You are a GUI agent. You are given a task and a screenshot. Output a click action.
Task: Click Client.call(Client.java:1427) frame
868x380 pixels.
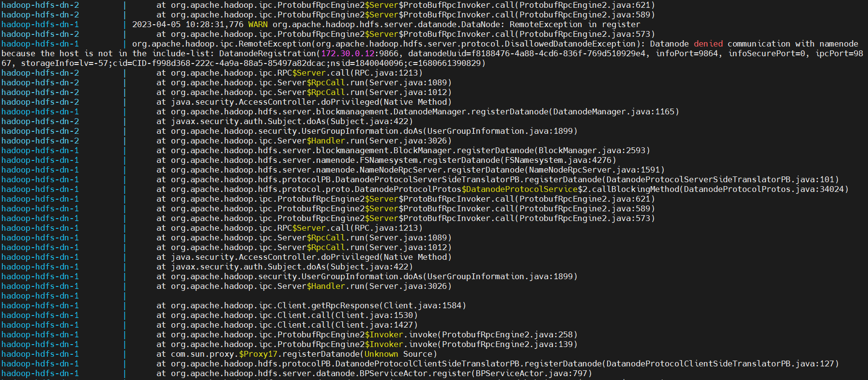(287, 325)
